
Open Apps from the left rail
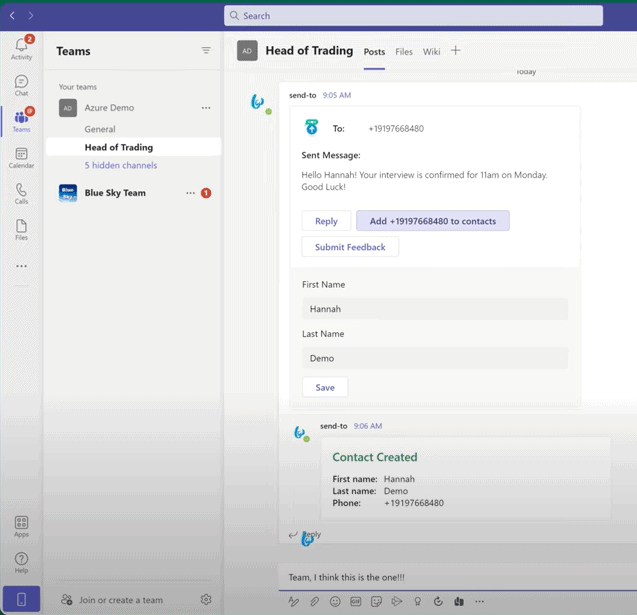pos(21,526)
